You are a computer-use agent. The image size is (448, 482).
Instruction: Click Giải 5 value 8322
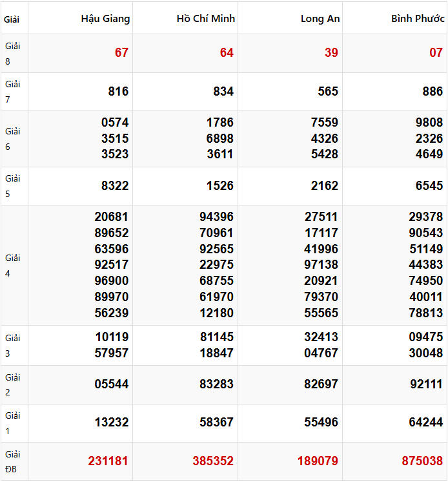pyautogui.click(x=115, y=185)
